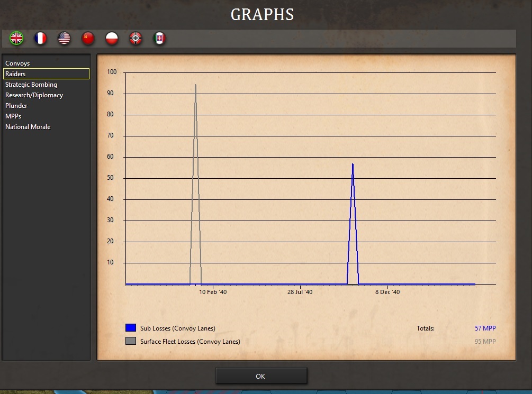Click the Sub Losses (Convoy Lanes) label
The height and width of the screenshot is (394, 532).
point(178,328)
